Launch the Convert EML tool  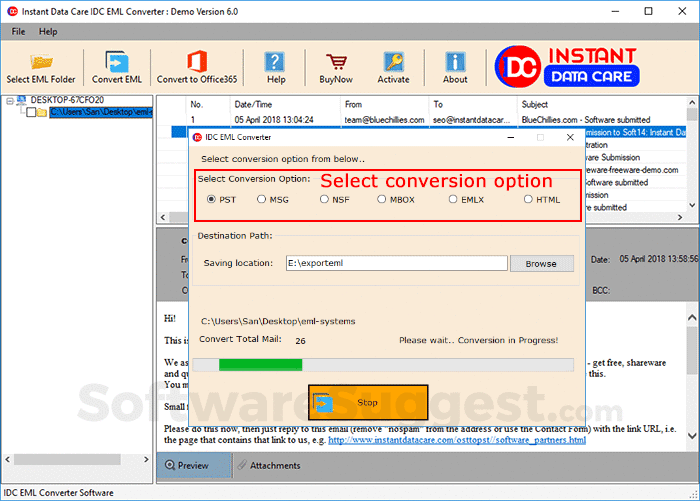tap(117, 67)
